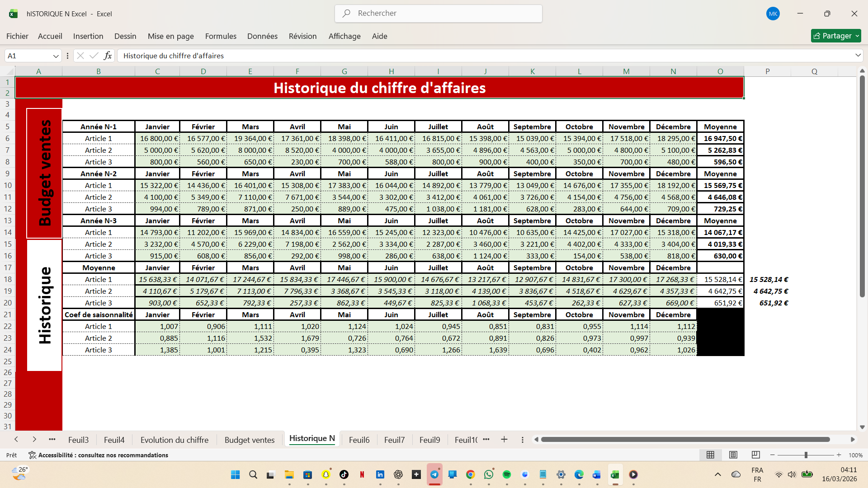Click the zoom in plus icon
The image size is (868, 488).
click(x=839, y=455)
